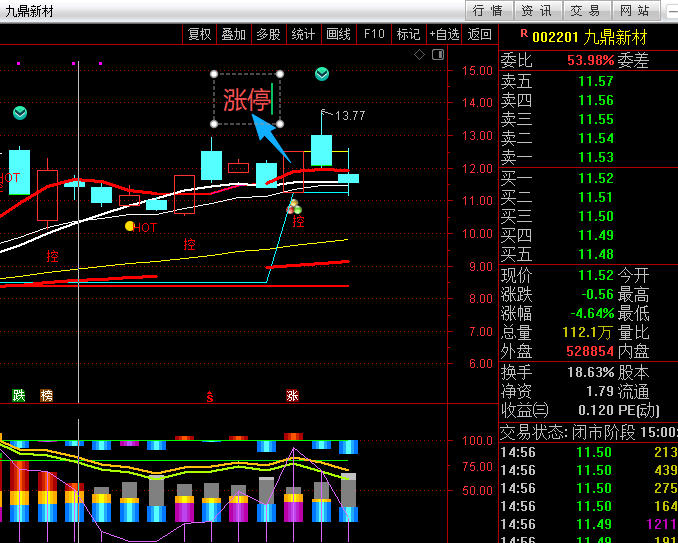Open the F10 company info
Viewport: 678px width, 543px height.
(374, 34)
